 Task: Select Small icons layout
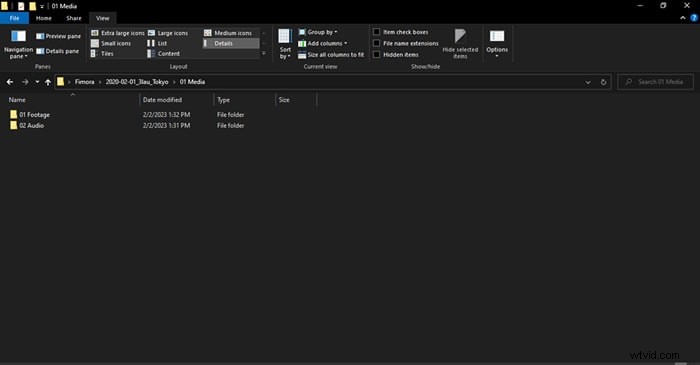111,43
